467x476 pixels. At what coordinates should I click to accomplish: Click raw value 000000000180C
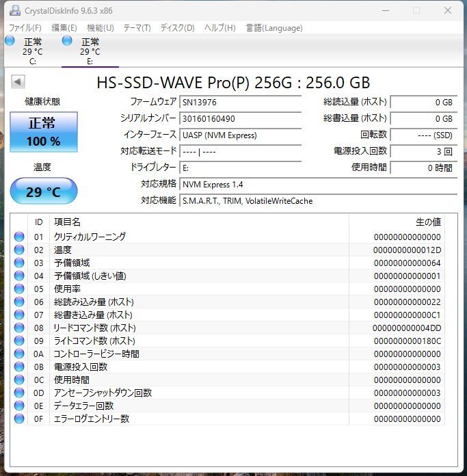(408, 341)
